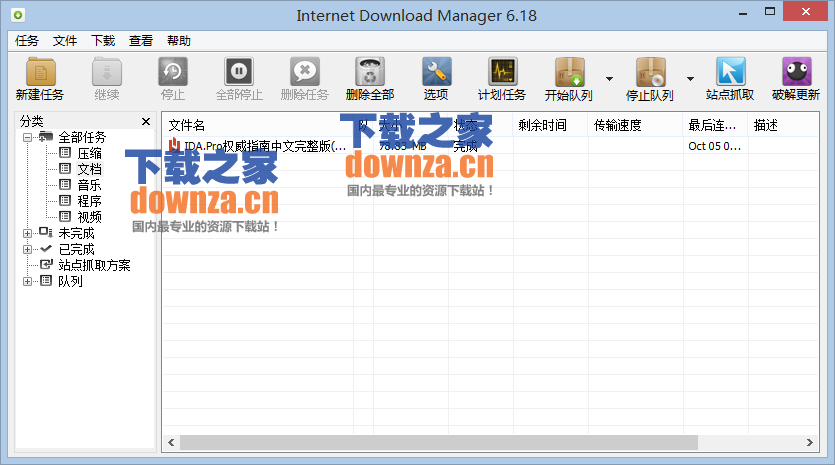The image size is (835, 465).
Task: Open dropdown arrow next to 开始队列
Action: (609, 79)
